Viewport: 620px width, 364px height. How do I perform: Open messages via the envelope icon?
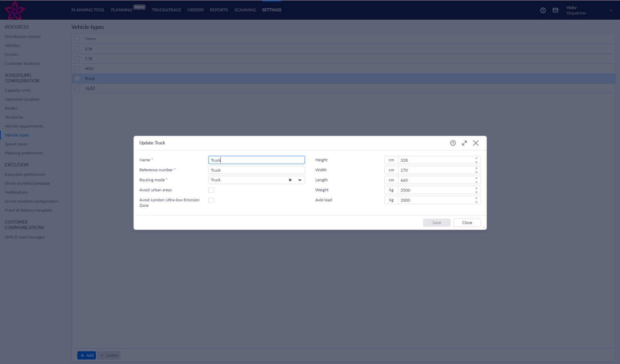point(555,10)
